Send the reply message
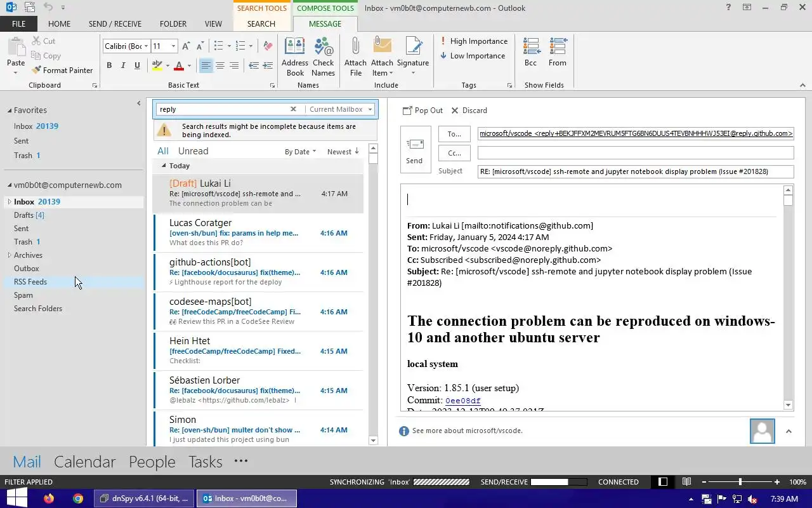 pyautogui.click(x=414, y=149)
